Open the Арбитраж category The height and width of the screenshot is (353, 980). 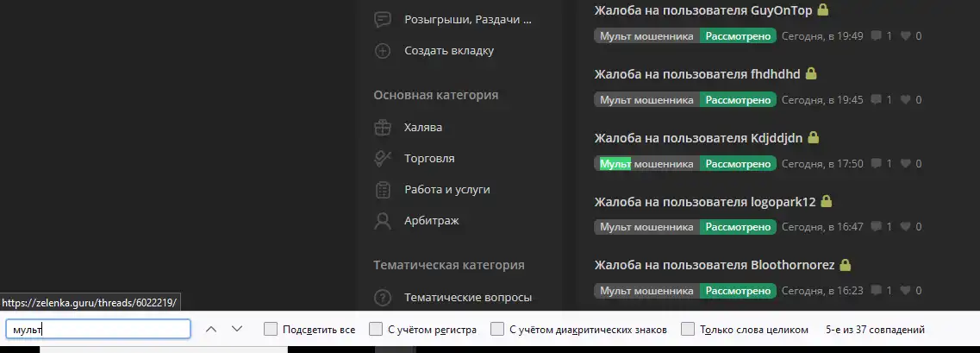point(431,220)
